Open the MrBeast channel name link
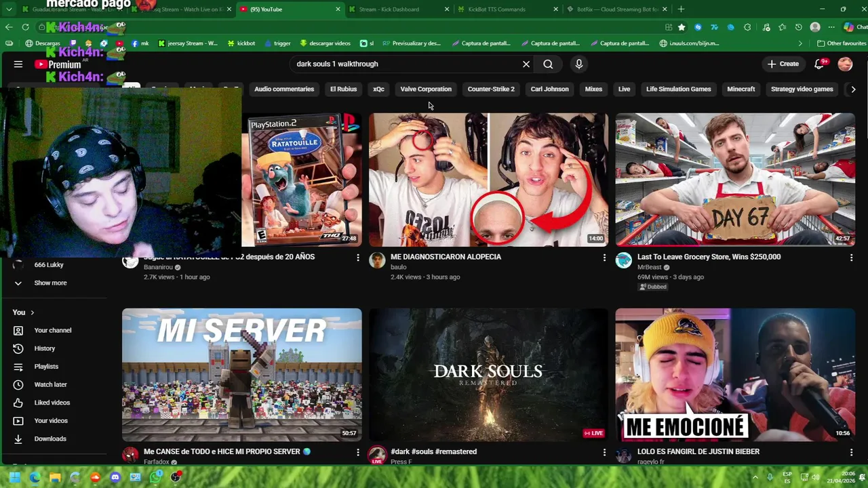This screenshot has width=868, height=488. click(x=650, y=267)
